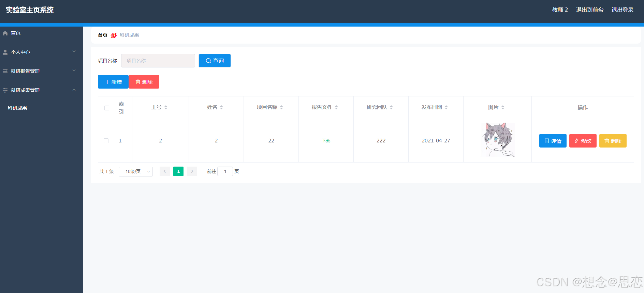Viewport: 644px width, 293px height.
Task: Click the cat-ear anime thumbnail image
Action: pos(498,140)
